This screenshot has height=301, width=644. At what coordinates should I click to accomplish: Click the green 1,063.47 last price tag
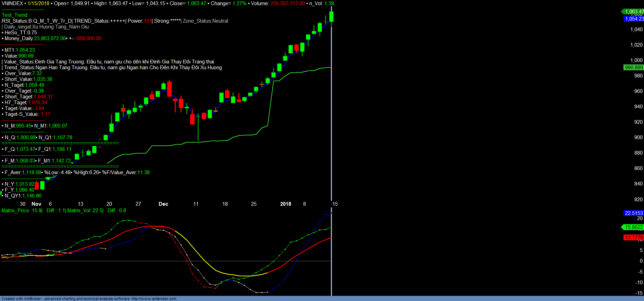tap(634, 12)
